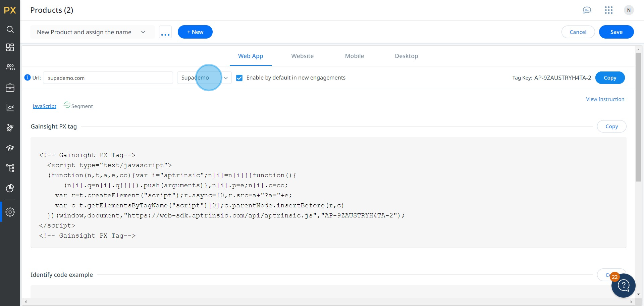Select the JavaScript tab link
Viewport: 644px width, 306px height.
(x=44, y=106)
